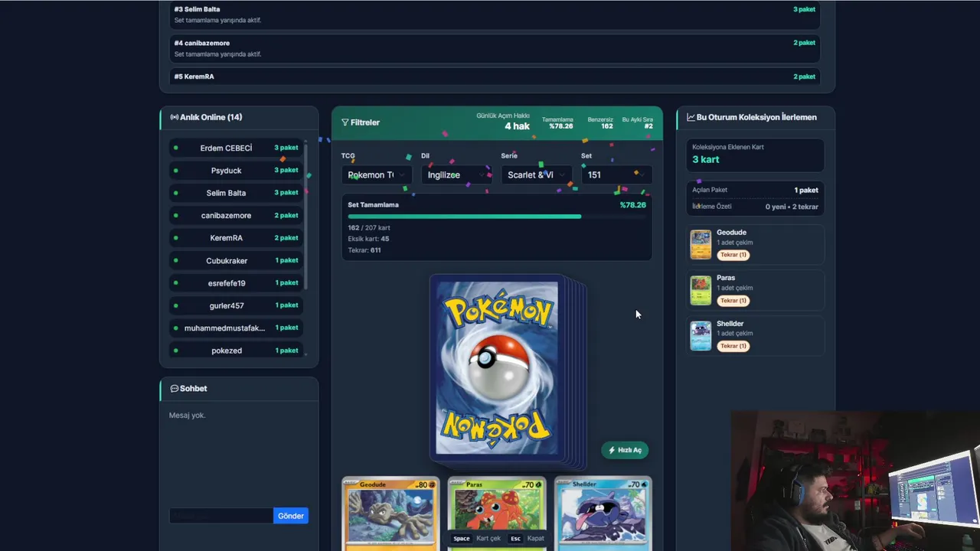This screenshot has height=551, width=980.
Task: Click the Set Tamamlama progress bar
Action: [497, 217]
